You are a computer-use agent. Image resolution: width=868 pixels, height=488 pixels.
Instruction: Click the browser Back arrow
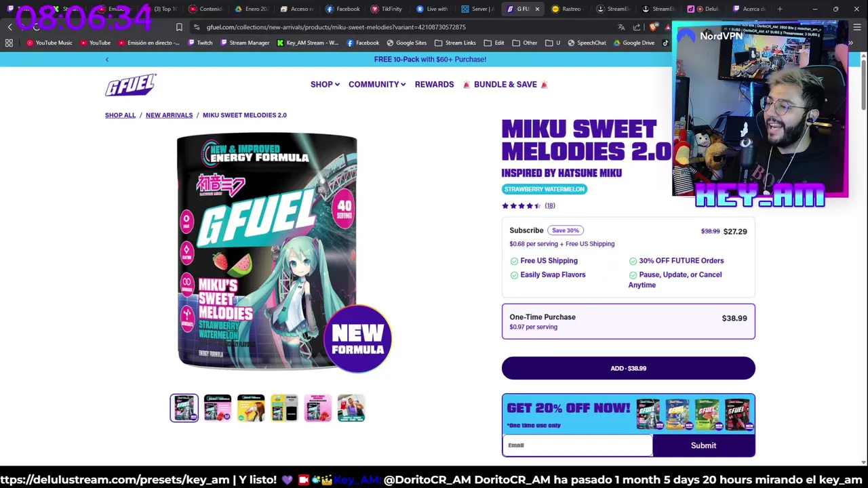click(10, 27)
